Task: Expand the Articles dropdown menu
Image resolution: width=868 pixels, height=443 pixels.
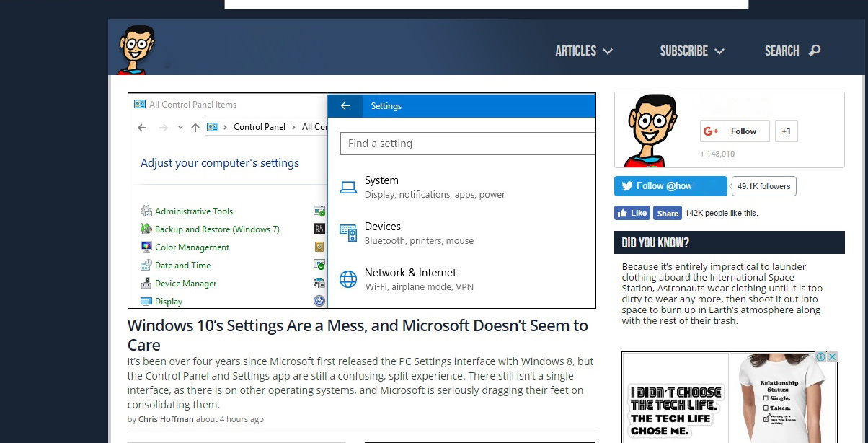Action: pos(584,51)
